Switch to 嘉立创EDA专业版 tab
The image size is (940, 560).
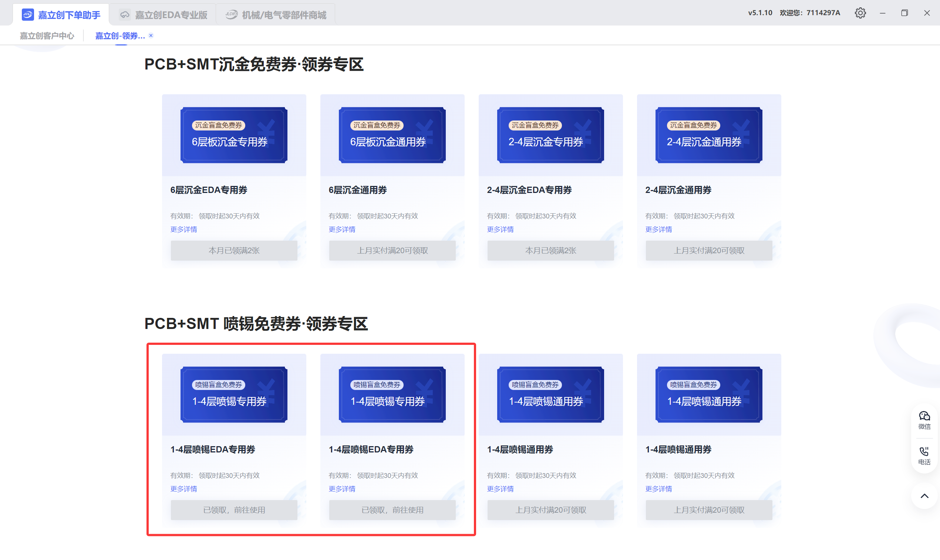tap(163, 15)
